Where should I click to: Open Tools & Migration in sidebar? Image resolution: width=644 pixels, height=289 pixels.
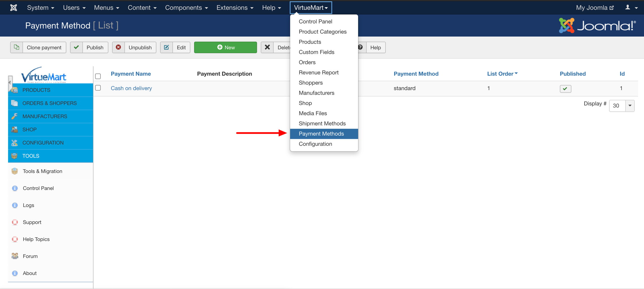click(42, 171)
